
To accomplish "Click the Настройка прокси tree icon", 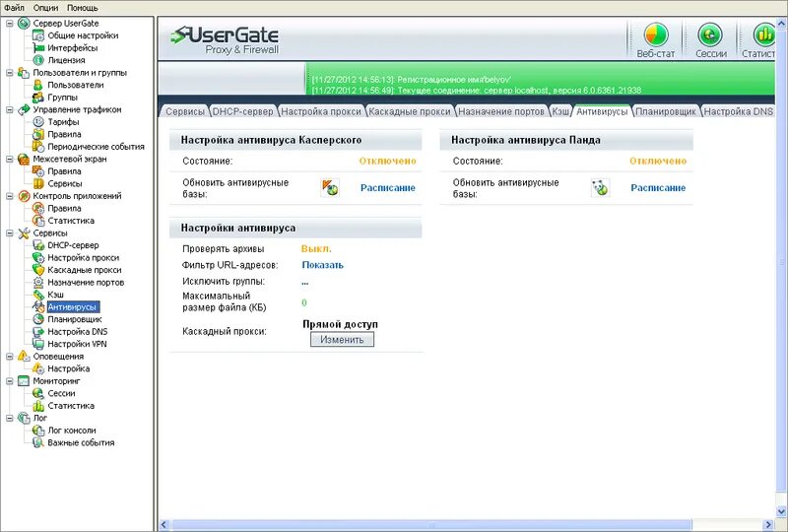I will [38, 257].
